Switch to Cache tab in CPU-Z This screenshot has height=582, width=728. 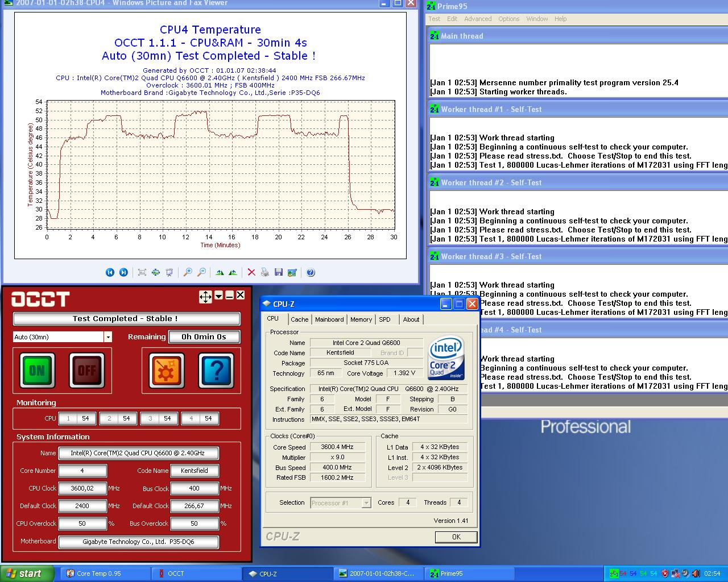coord(300,319)
